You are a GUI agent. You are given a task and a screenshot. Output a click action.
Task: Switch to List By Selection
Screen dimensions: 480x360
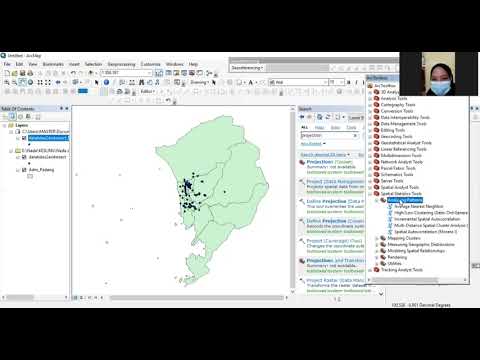click(28, 117)
